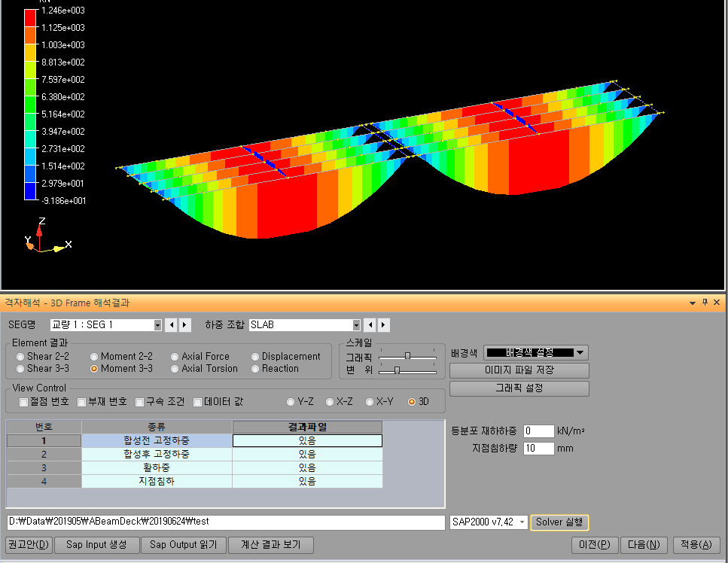The height and width of the screenshot is (563, 728).
Task: Click 이미지 파일 저장 button
Action: [519, 370]
